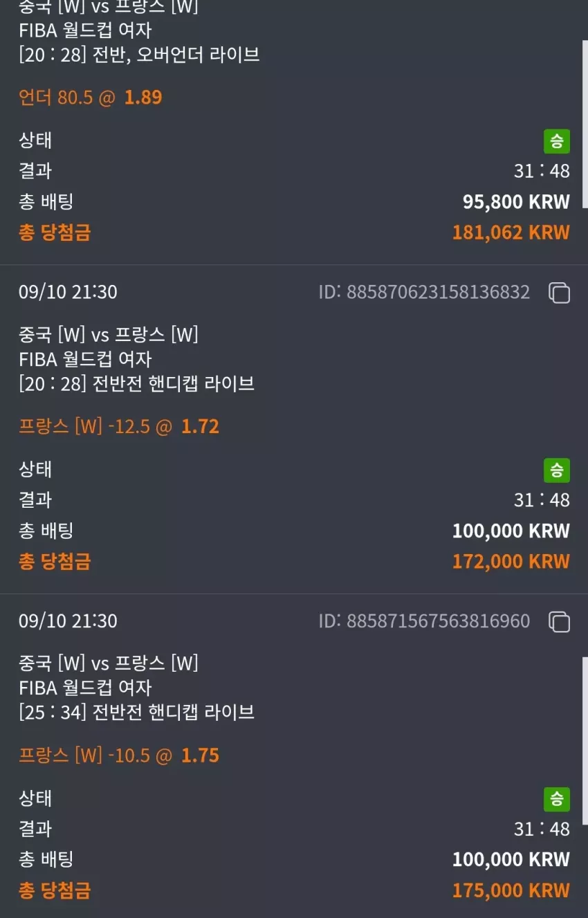
Task: Select the 프랑스 [W] -12.5 @ 1.72 selection
Action: 119,426
